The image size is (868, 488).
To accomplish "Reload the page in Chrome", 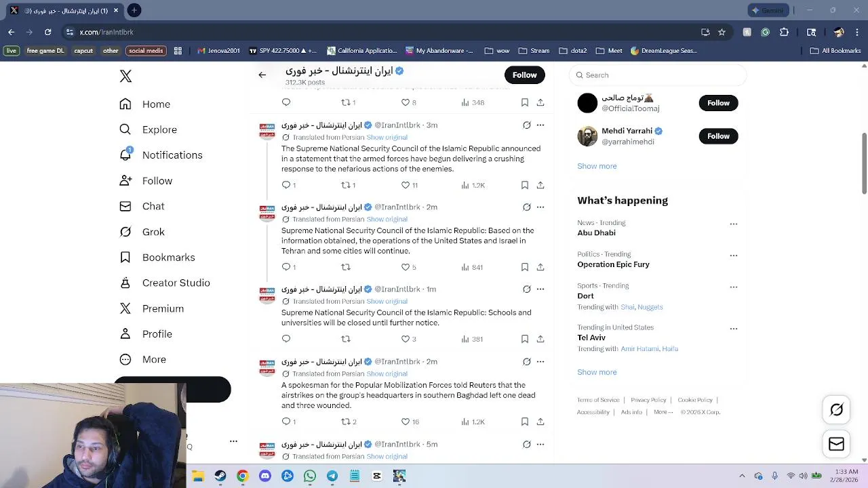I will [47, 32].
